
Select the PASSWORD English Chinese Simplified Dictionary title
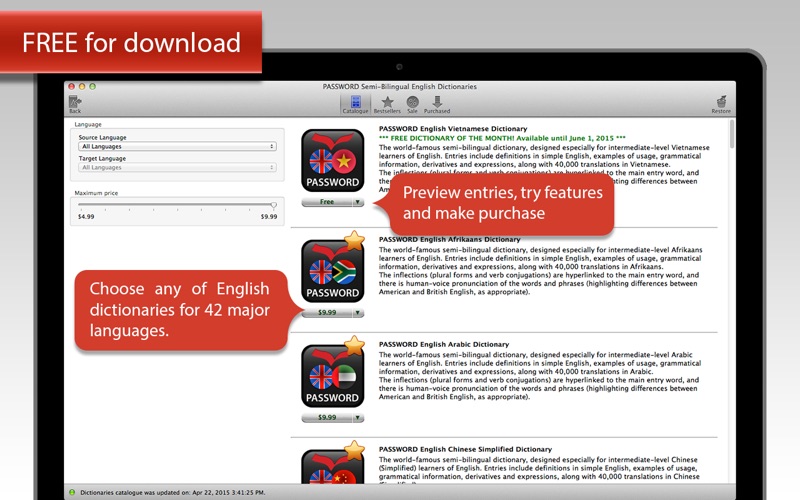click(x=465, y=449)
